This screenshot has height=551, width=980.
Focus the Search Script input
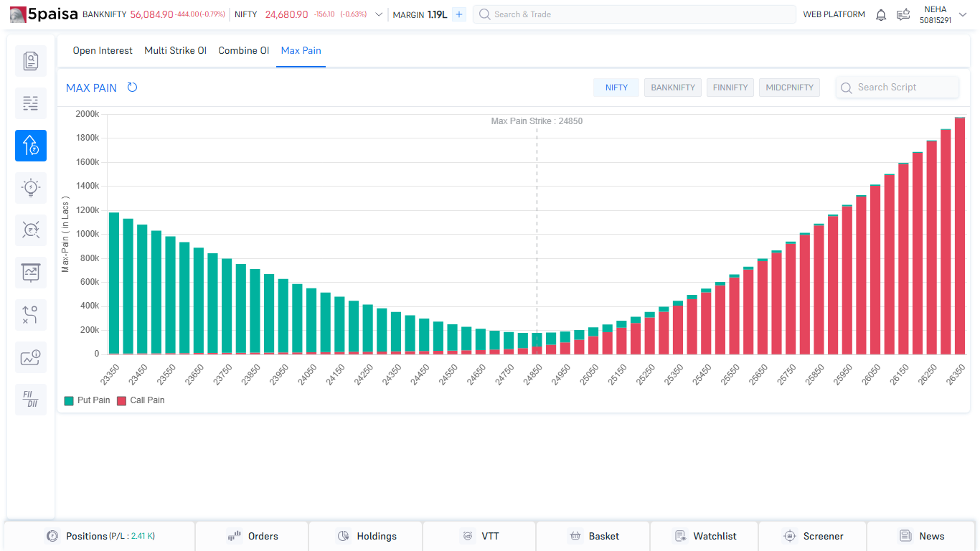[897, 88]
